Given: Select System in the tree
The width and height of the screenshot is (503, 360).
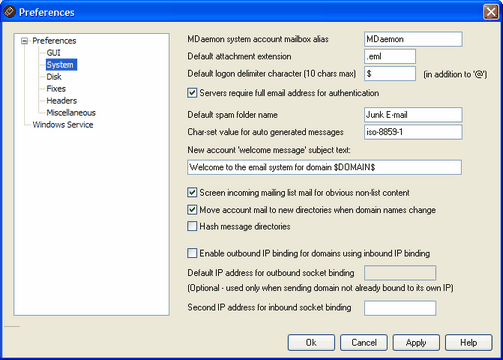Looking at the screenshot, I should (x=61, y=65).
